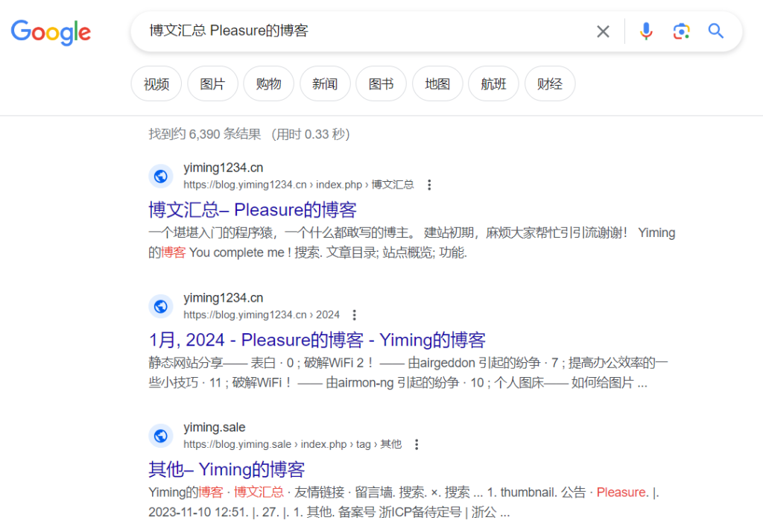763x532 pixels.
Task: Click globe favicon of the 2024 result
Action: [x=160, y=306]
